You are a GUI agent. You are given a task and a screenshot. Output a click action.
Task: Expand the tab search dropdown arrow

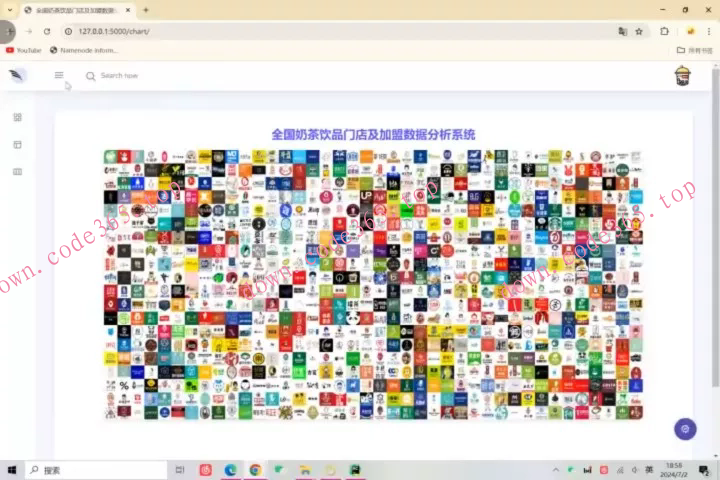point(10,10)
